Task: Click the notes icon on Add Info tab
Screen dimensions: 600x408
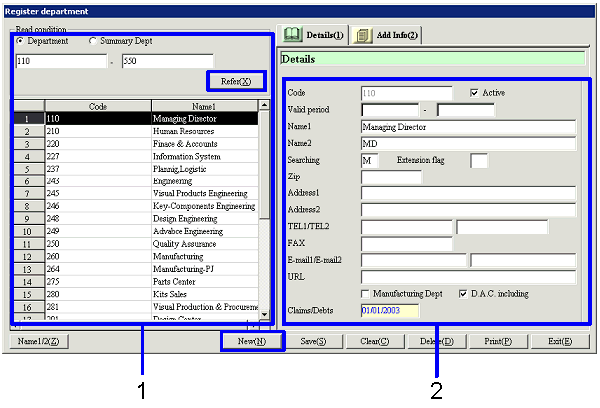Action: coord(362,36)
